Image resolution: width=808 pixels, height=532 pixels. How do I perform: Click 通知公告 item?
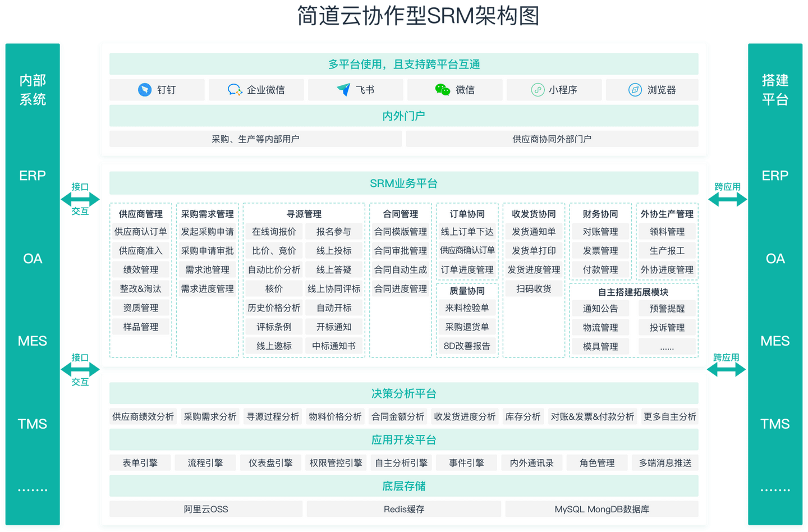[x=600, y=309]
